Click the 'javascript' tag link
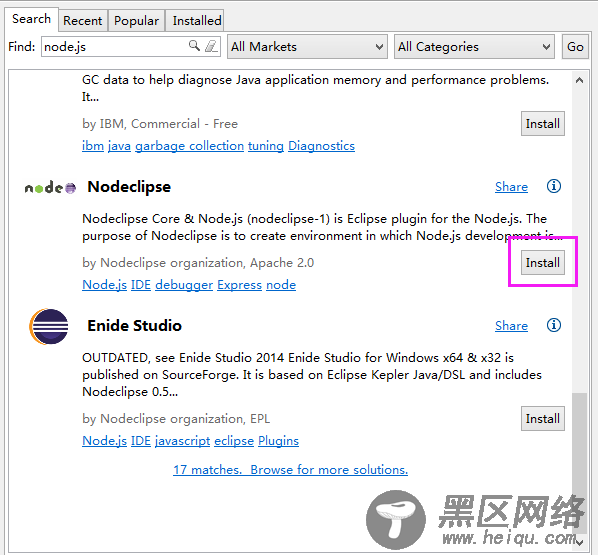The height and width of the screenshot is (555, 598). [x=183, y=441]
